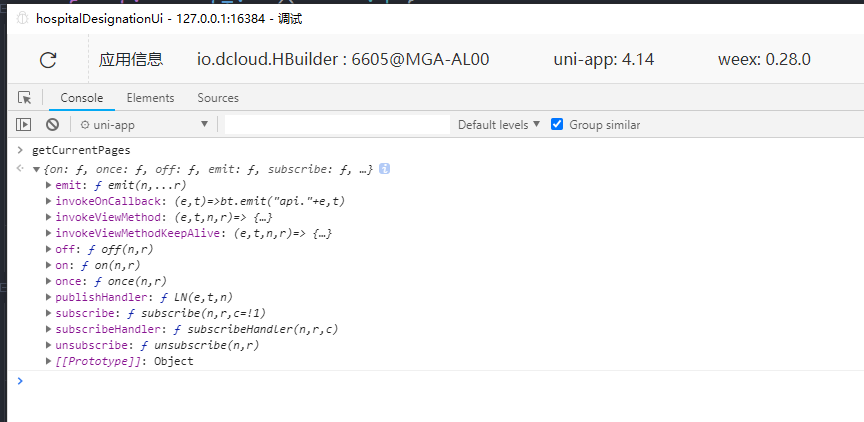This screenshot has height=422, width=864.
Task: Expand the invokeViewMethodKeepAlive property
Action: tap(48, 233)
